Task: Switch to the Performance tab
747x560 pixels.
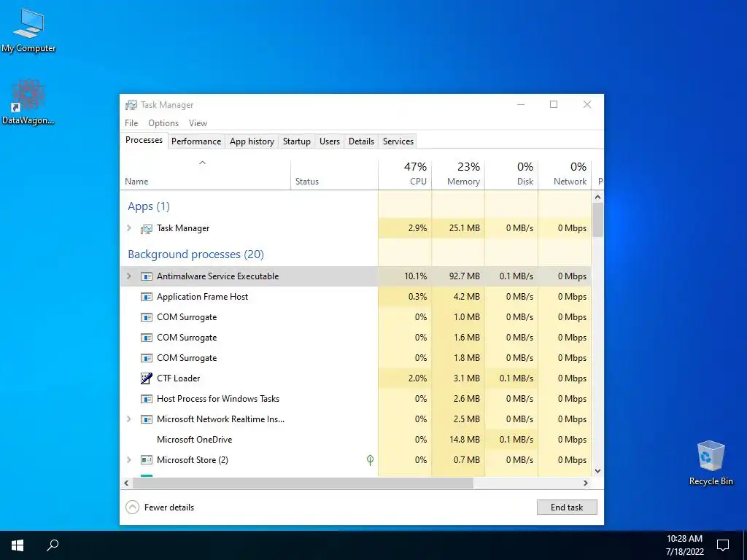Action: point(196,141)
